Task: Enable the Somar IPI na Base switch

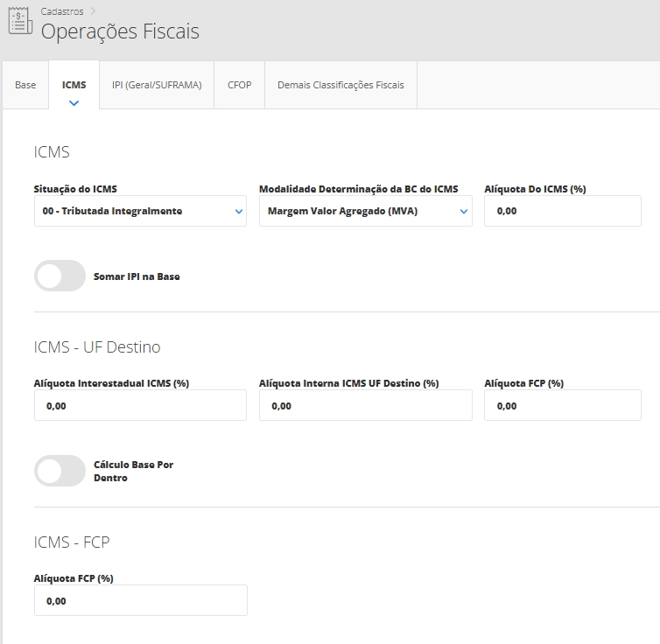Action: (x=60, y=276)
